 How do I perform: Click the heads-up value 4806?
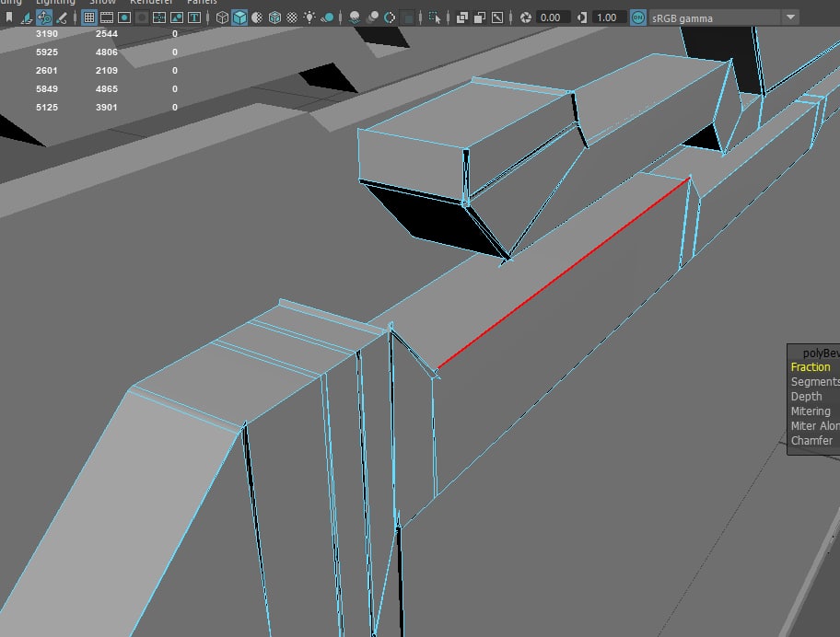[107, 52]
